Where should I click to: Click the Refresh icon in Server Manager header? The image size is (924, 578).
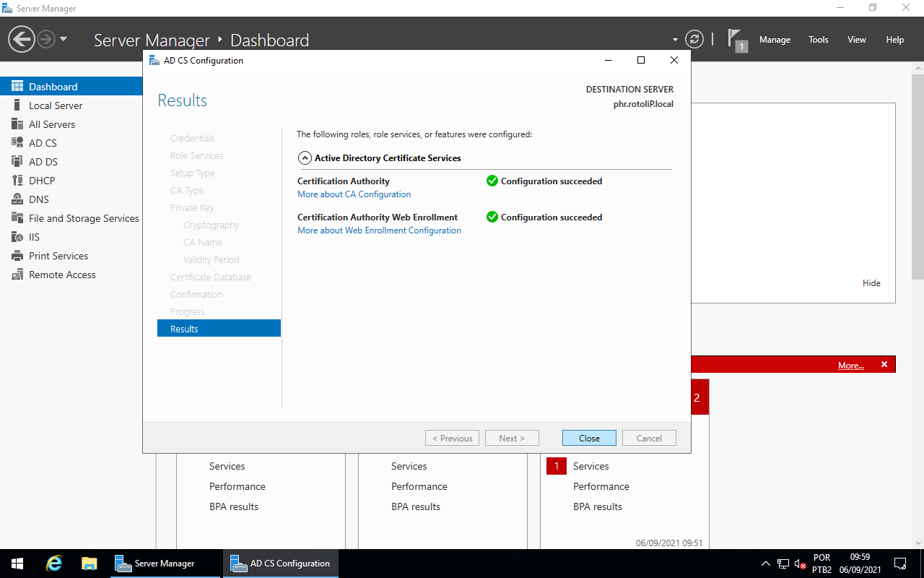[x=694, y=40]
